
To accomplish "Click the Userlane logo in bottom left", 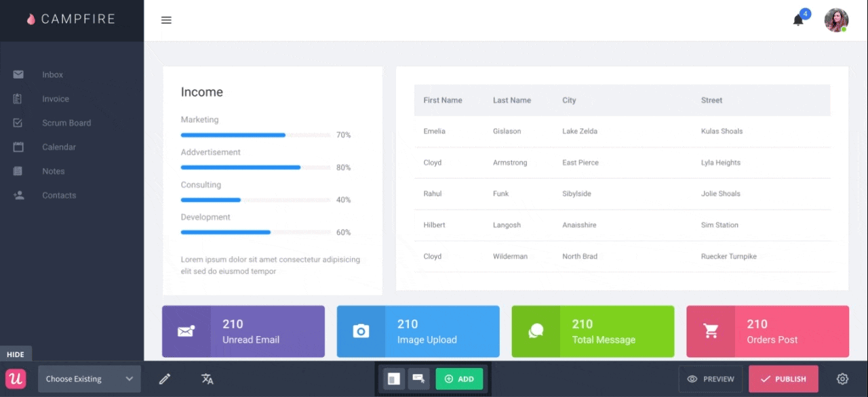I will [x=16, y=379].
